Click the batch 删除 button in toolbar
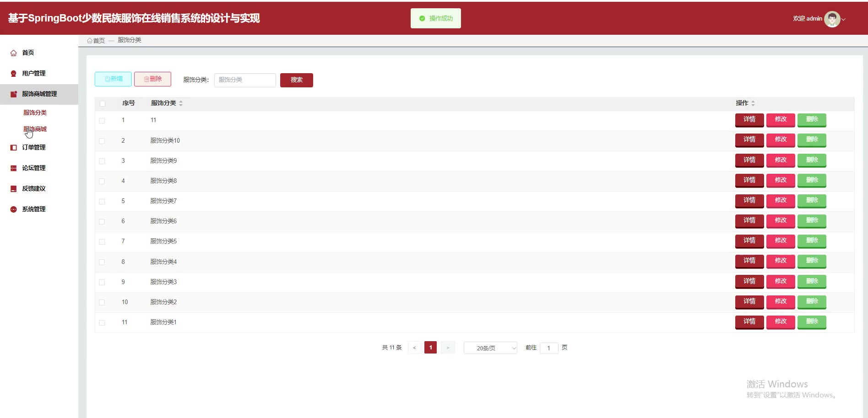 coord(152,79)
